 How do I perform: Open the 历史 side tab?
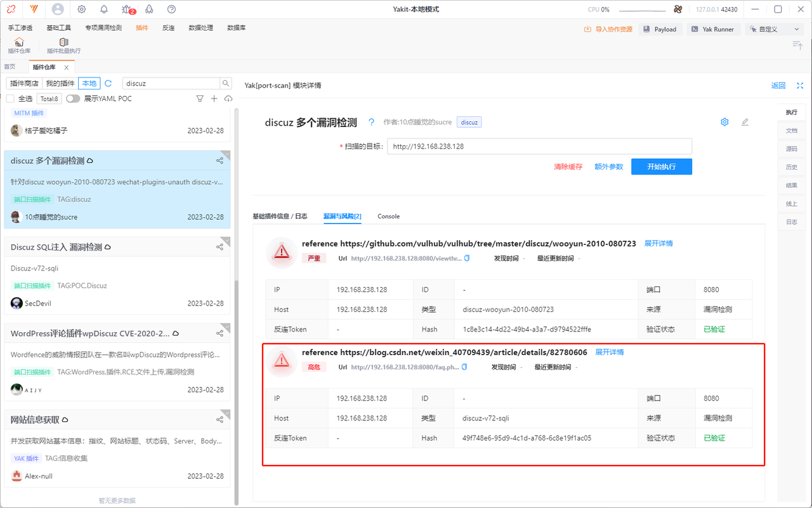792,167
